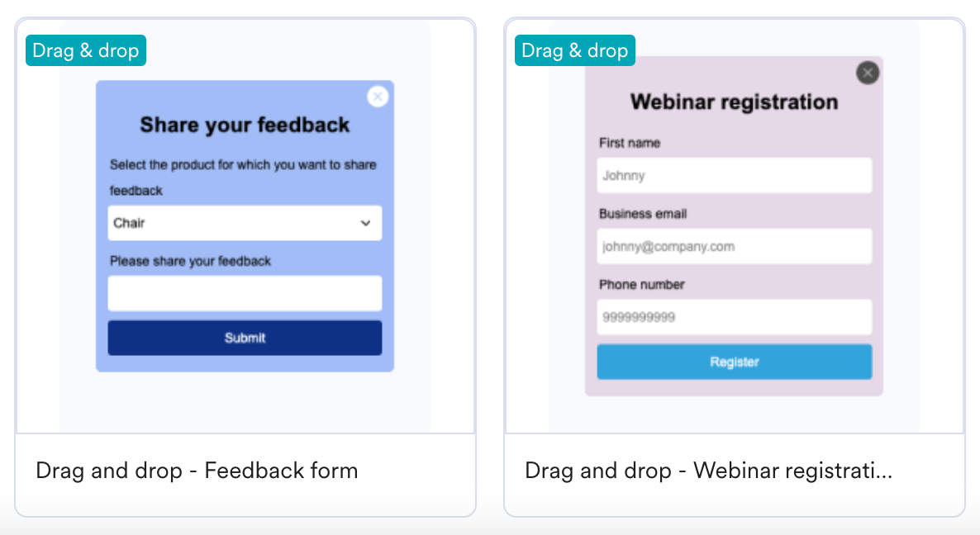Click the Webinar registration heading
The image size is (980, 535).
(734, 102)
